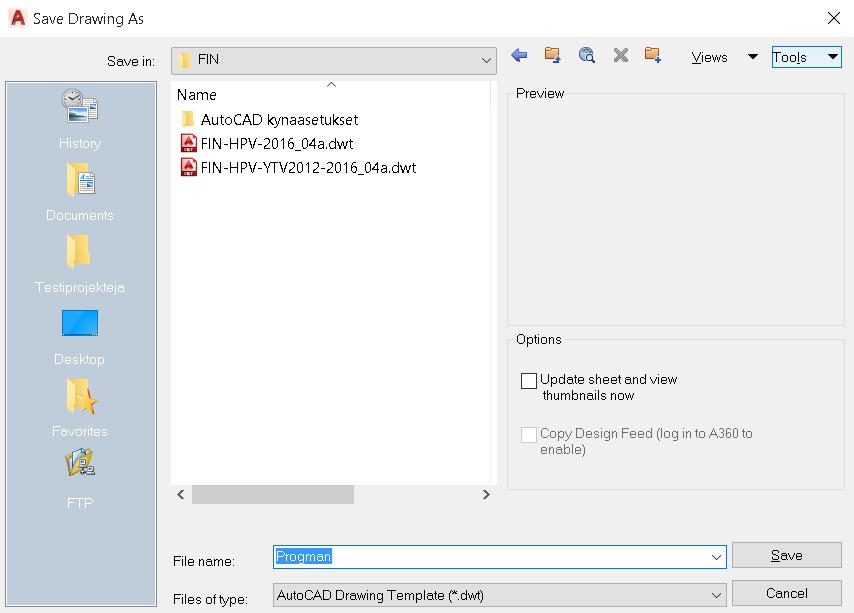Screen dimensions: 854x613
Task: Select FIN-HPV-2016_04a.dwt file name
Action: 277,144
